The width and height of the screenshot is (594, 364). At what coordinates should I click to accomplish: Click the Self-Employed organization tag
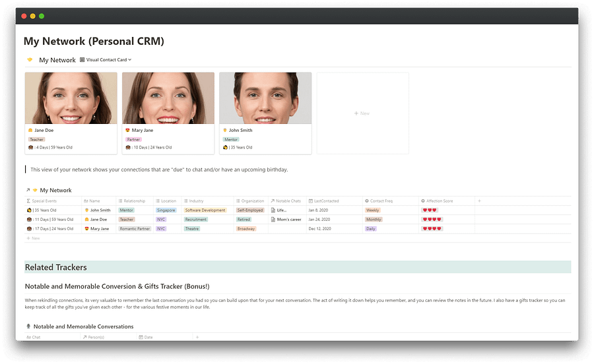click(x=250, y=210)
